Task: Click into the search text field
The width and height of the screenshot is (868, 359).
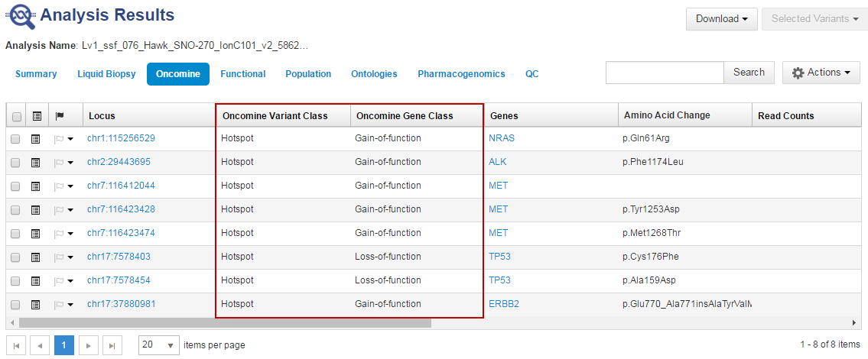Action: coord(665,73)
